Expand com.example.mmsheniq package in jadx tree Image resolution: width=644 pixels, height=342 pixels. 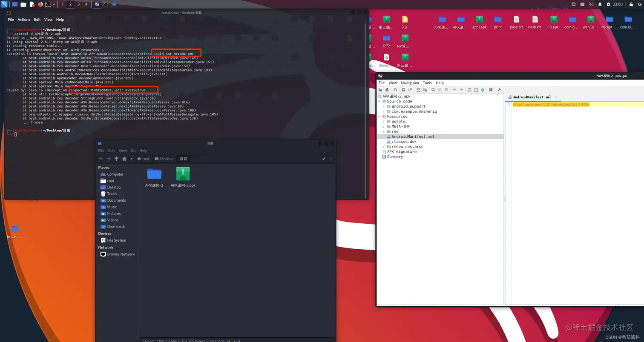coord(384,111)
